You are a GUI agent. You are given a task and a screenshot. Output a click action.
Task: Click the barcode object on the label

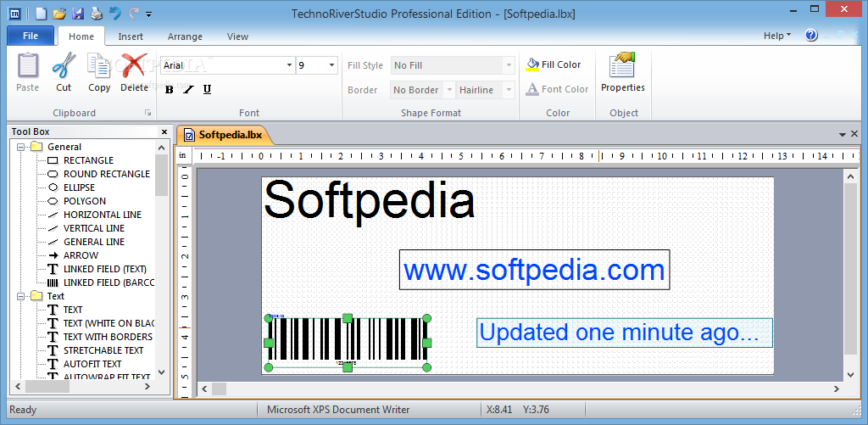(x=348, y=343)
